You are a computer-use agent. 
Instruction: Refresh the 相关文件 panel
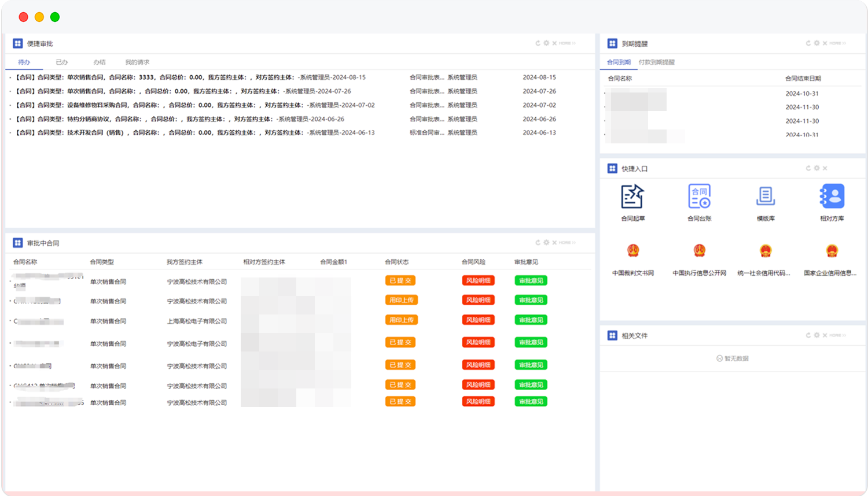point(808,335)
